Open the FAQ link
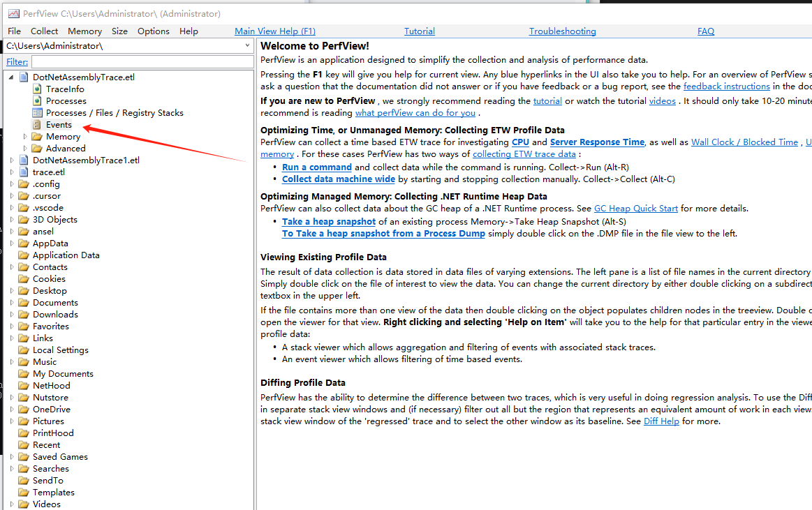This screenshot has width=812, height=510. [706, 31]
